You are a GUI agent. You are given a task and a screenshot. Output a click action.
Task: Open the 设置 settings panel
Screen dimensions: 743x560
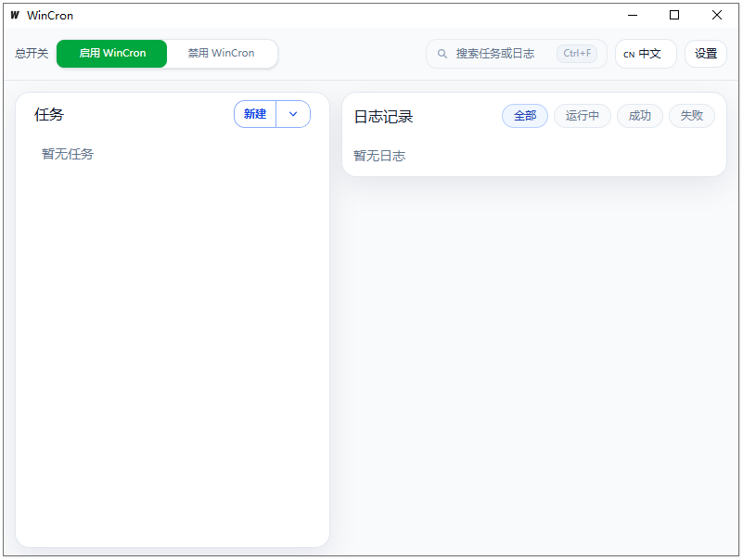coord(705,54)
